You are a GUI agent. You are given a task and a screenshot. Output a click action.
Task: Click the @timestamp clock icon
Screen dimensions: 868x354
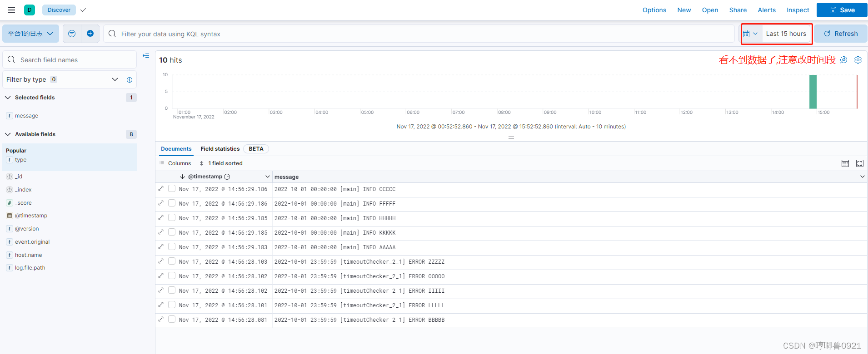227,177
